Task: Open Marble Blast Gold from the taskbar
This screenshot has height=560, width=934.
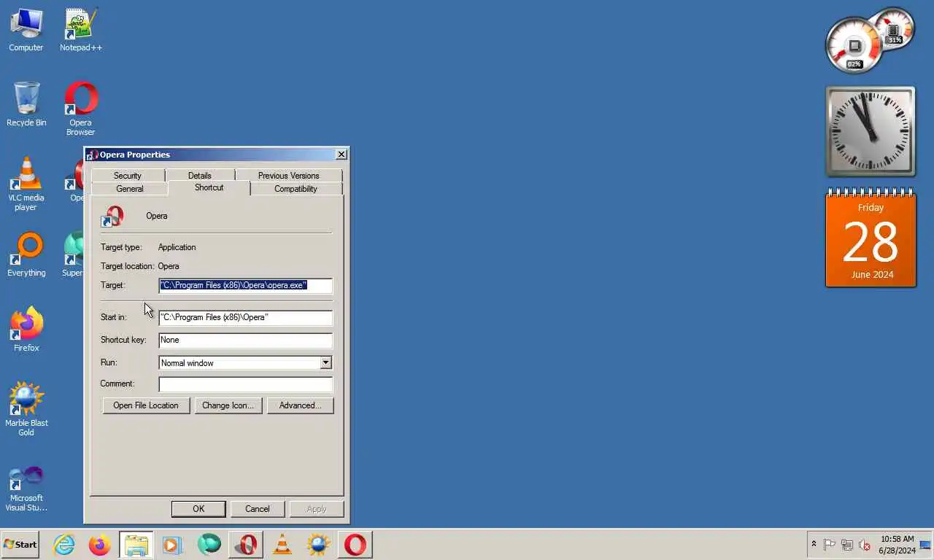Action: (x=319, y=545)
